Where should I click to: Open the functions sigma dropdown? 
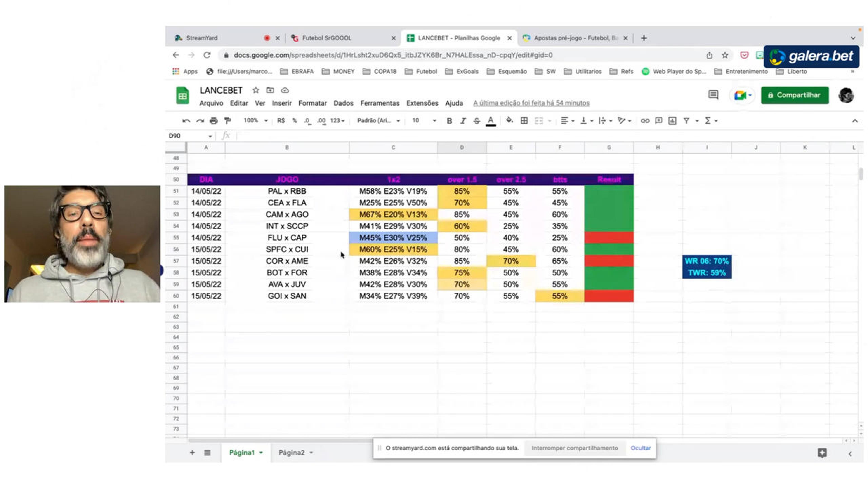(711, 121)
